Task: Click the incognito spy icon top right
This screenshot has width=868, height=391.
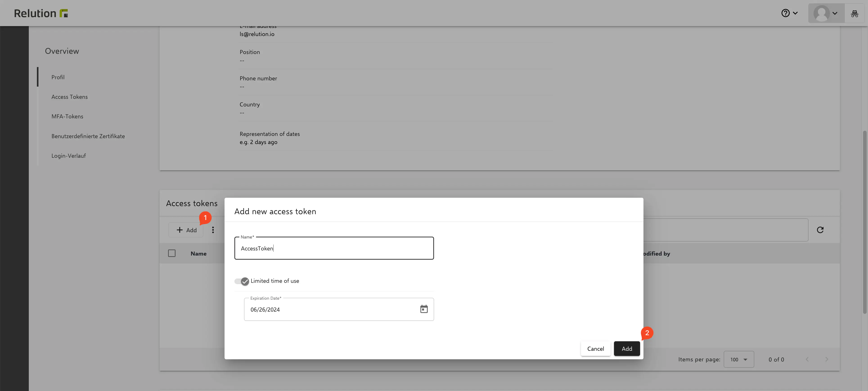Action: (854, 13)
